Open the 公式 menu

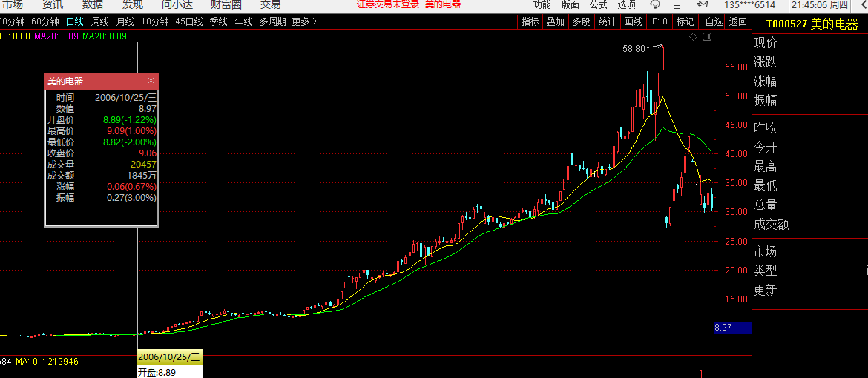pos(598,4)
